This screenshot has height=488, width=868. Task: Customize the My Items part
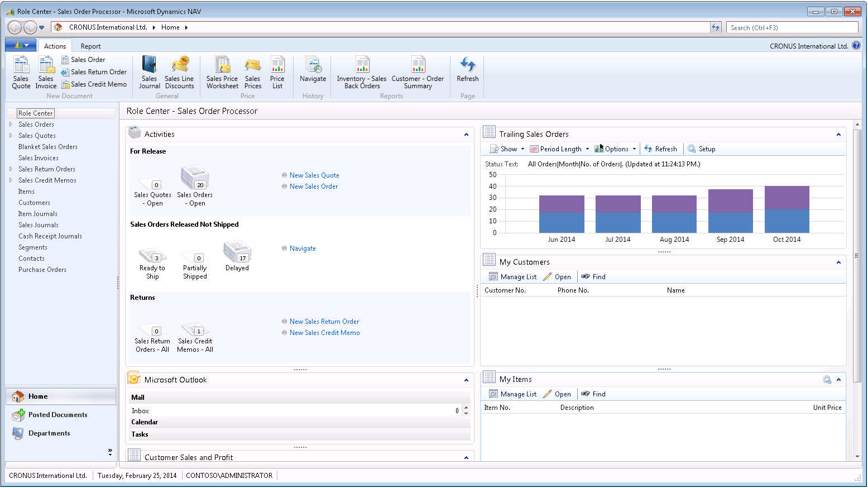(x=827, y=380)
